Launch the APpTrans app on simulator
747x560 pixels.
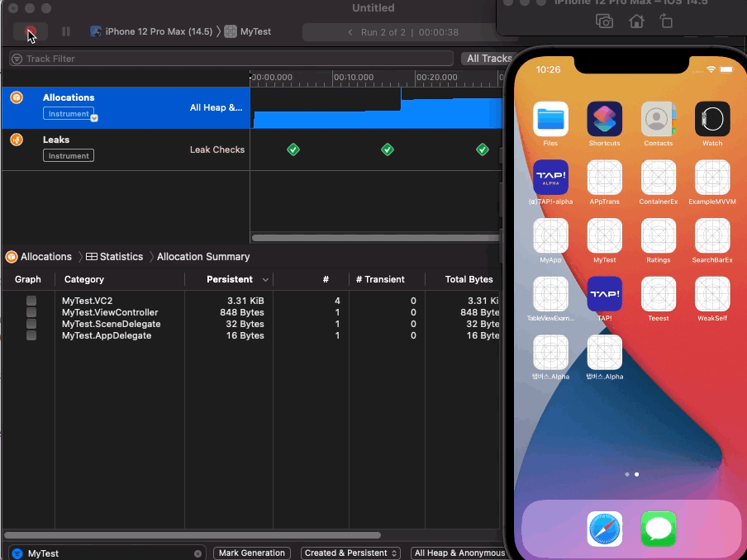pos(605,177)
